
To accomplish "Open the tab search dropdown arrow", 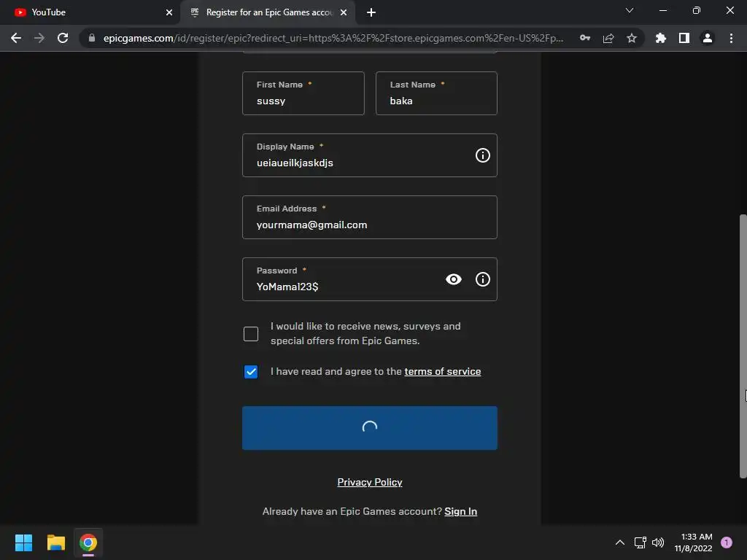I will [630, 10].
